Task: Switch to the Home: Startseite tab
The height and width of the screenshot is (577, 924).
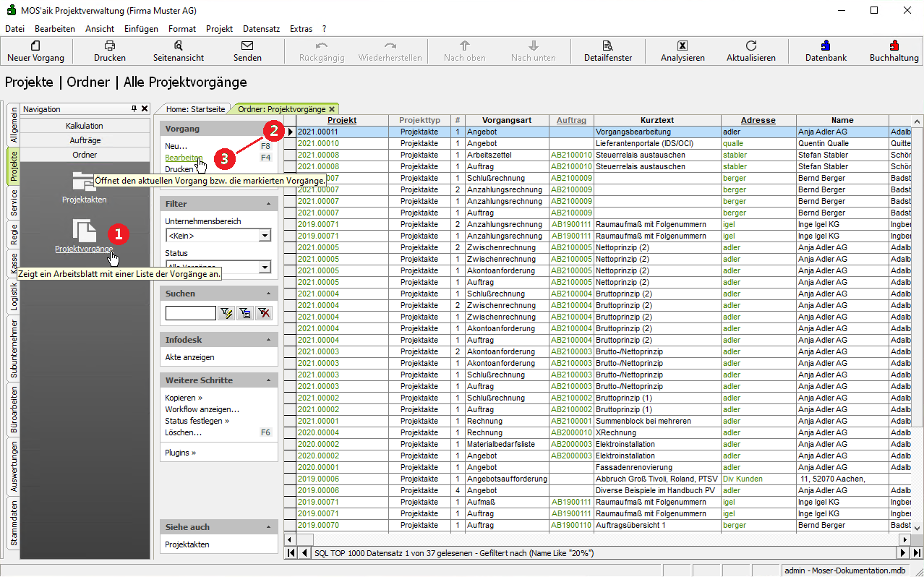Action: click(195, 109)
